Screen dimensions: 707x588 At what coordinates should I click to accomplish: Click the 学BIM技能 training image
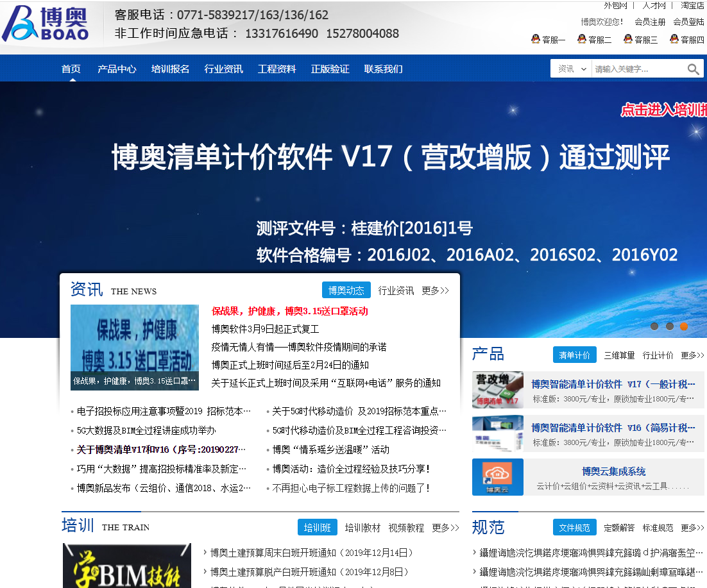click(127, 566)
